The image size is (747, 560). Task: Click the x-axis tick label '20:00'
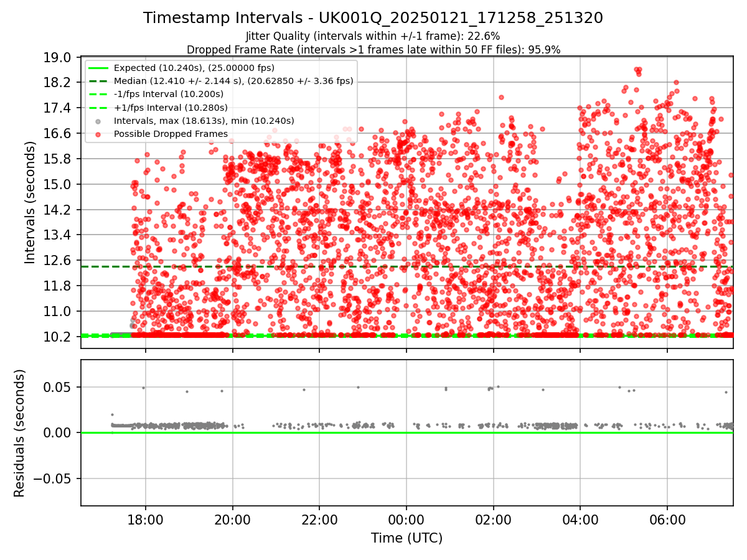pyautogui.click(x=233, y=519)
